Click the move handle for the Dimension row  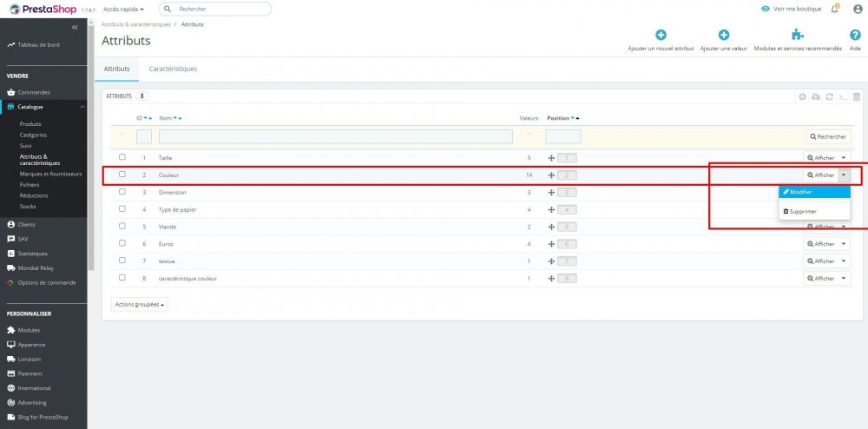551,193
